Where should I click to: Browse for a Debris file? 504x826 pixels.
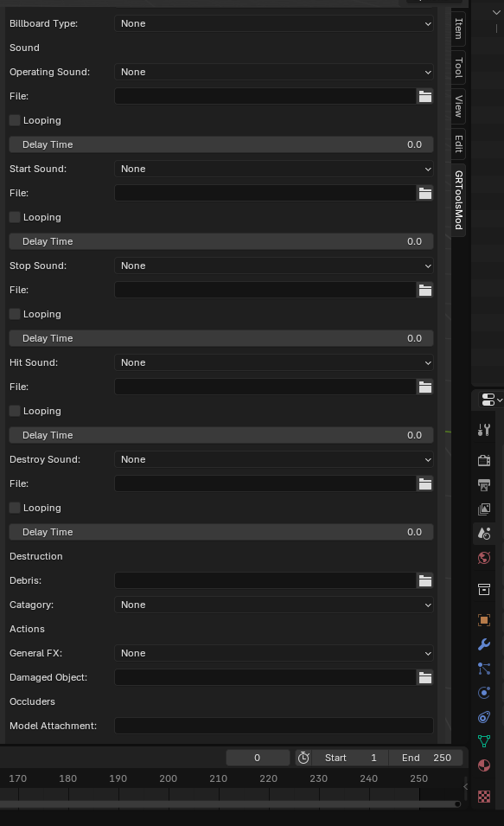(x=425, y=580)
